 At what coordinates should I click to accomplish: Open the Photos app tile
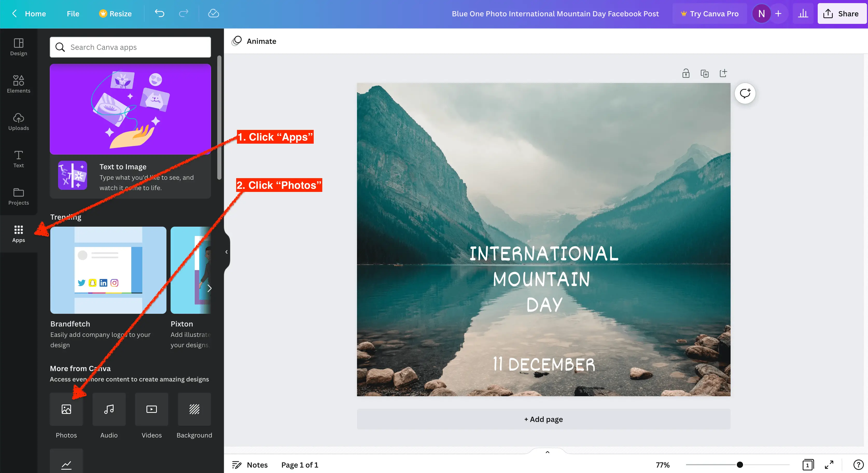[66, 409]
